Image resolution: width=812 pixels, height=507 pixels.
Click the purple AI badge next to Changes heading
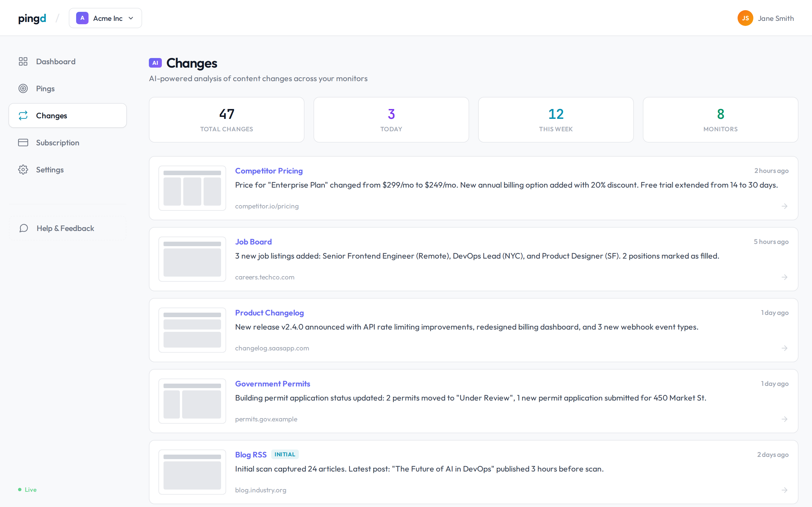click(155, 63)
